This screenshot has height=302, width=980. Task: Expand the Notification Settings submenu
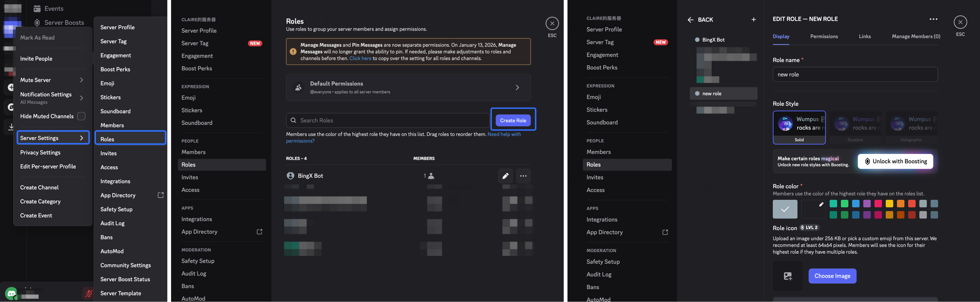pos(81,98)
